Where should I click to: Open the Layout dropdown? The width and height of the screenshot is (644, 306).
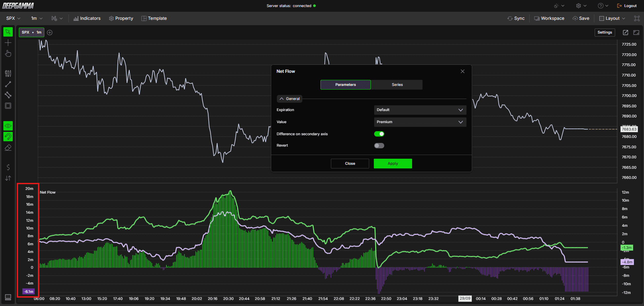(x=612, y=18)
